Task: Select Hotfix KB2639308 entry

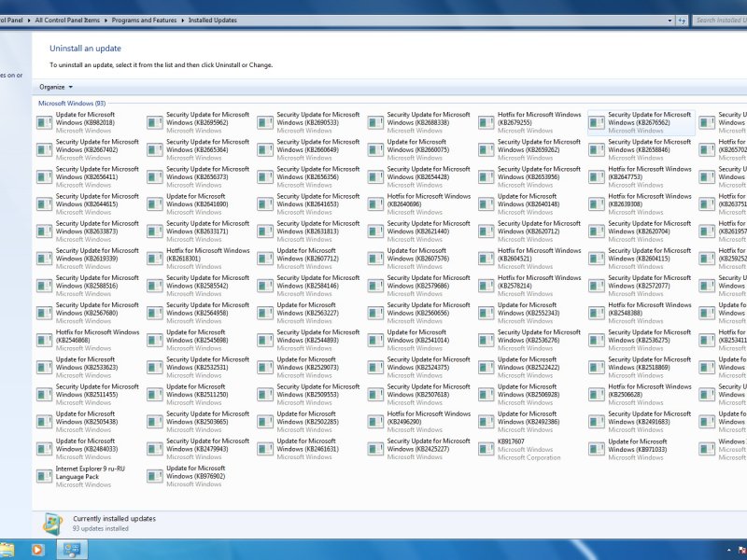Action: click(641, 204)
